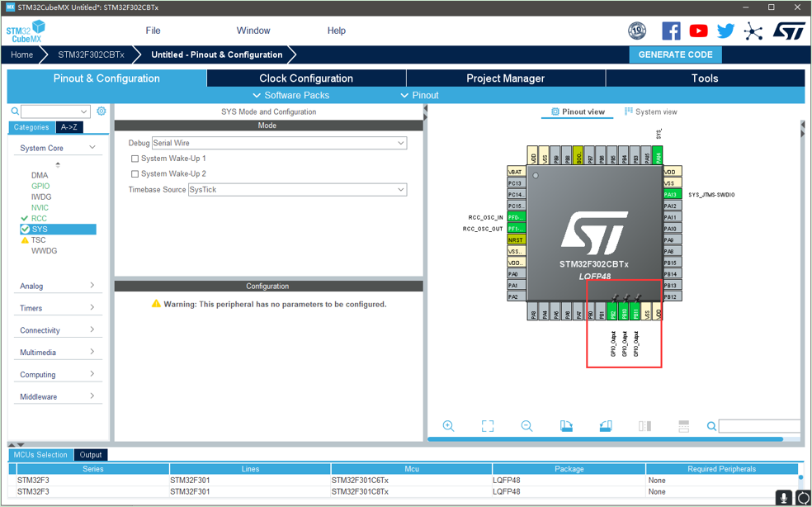Select IWDG in System Core list

click(x=41, y=197)
